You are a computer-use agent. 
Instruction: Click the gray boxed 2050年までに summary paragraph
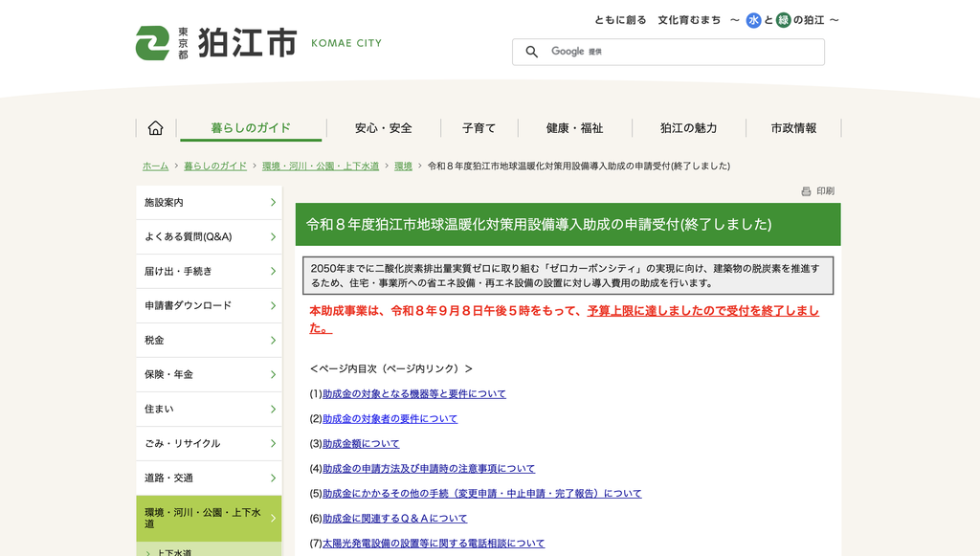568,276
